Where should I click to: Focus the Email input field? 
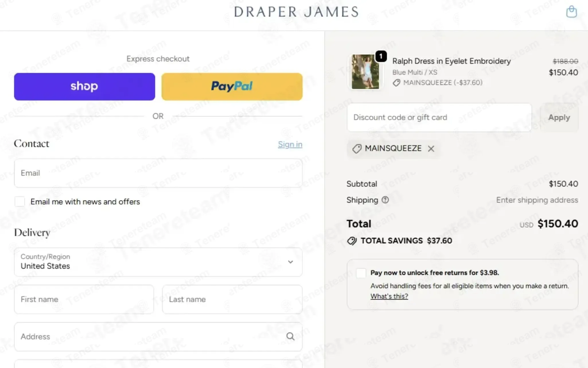(158, 173)
